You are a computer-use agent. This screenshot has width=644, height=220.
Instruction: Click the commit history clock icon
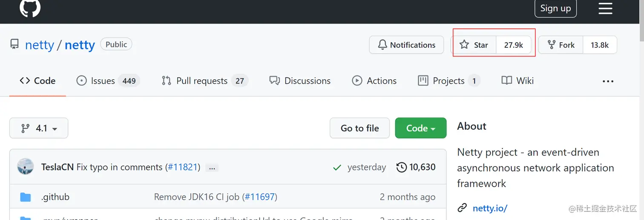[x=401, y=167]
